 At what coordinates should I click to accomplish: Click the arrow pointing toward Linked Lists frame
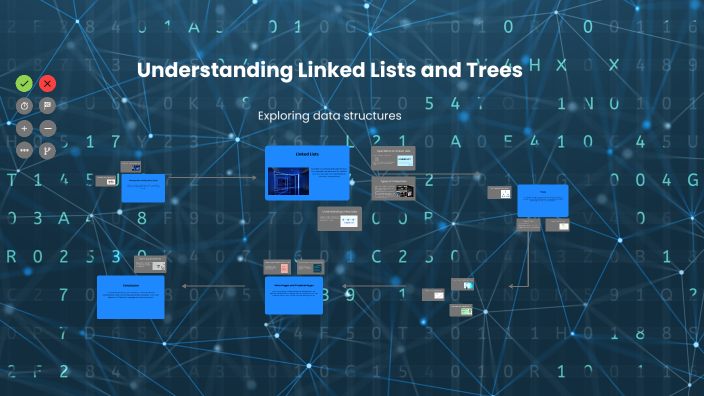(x=211, y=178)
